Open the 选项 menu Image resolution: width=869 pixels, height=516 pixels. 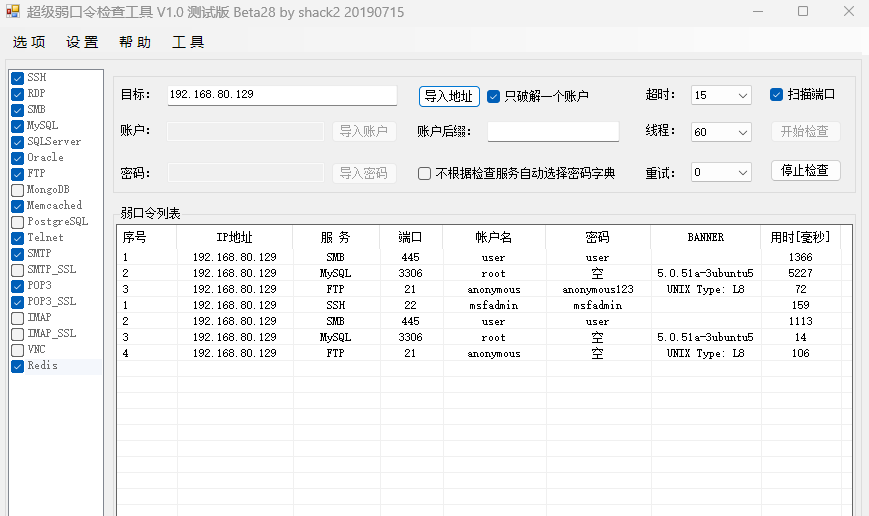pyautogui.click(x=29, y=42)
